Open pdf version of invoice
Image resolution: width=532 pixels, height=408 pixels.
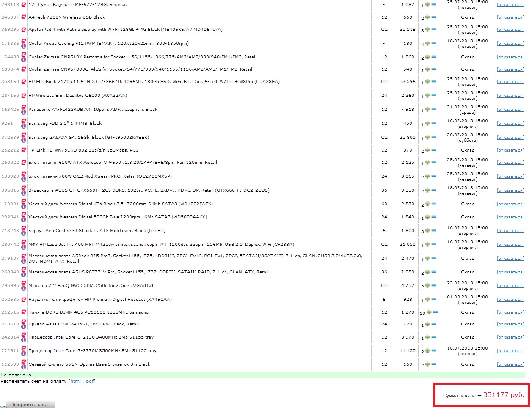coord(90,381)
